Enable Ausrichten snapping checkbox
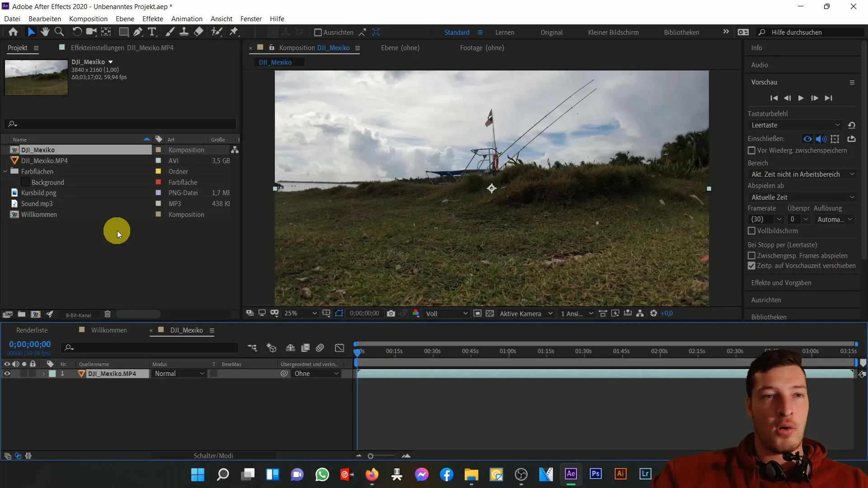The image size is (868, 488). coord(318,33)
